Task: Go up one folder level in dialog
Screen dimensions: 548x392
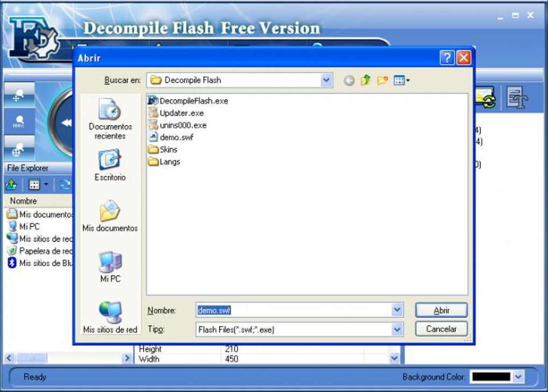Action: pos(365,81)
